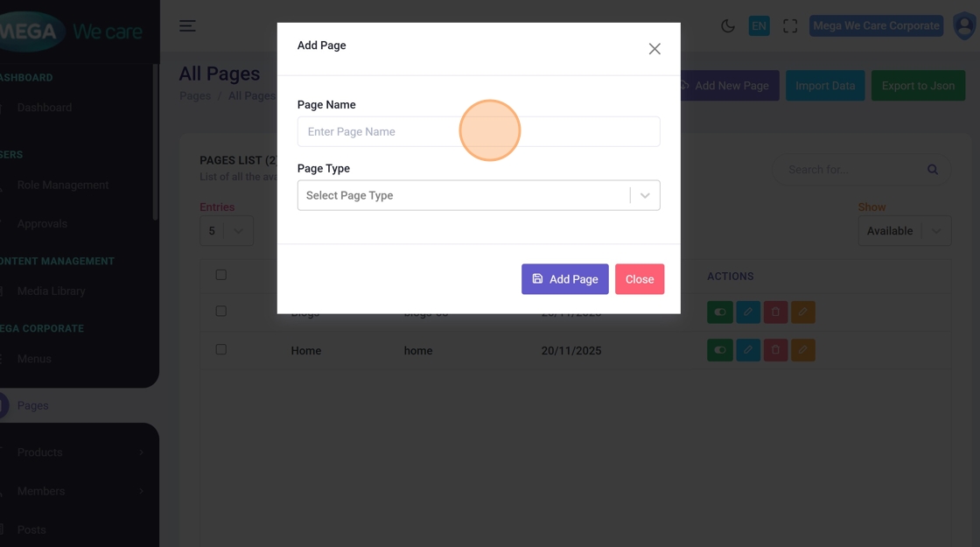Open the Entries count dropdown

click(227, 231)
